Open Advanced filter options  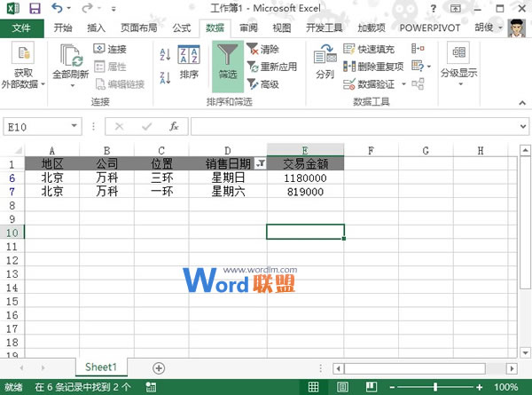(262, 84)
